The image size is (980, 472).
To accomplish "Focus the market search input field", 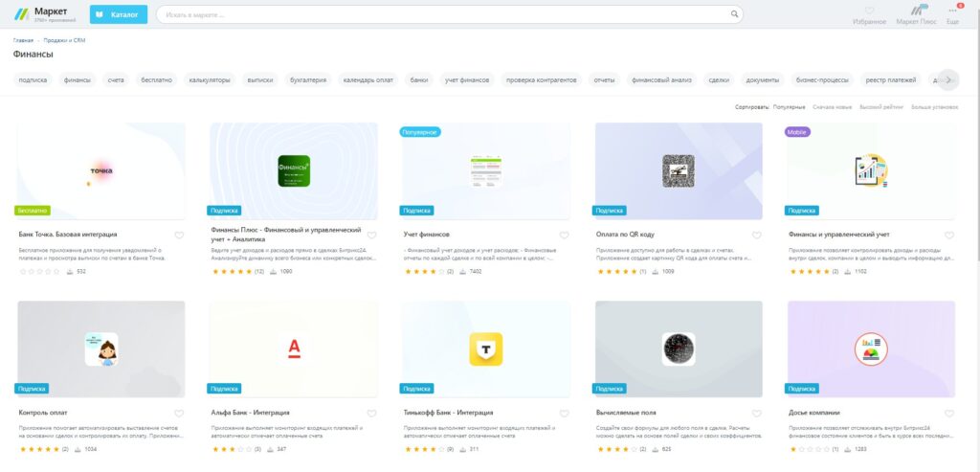I will click(x=450, y=14).
